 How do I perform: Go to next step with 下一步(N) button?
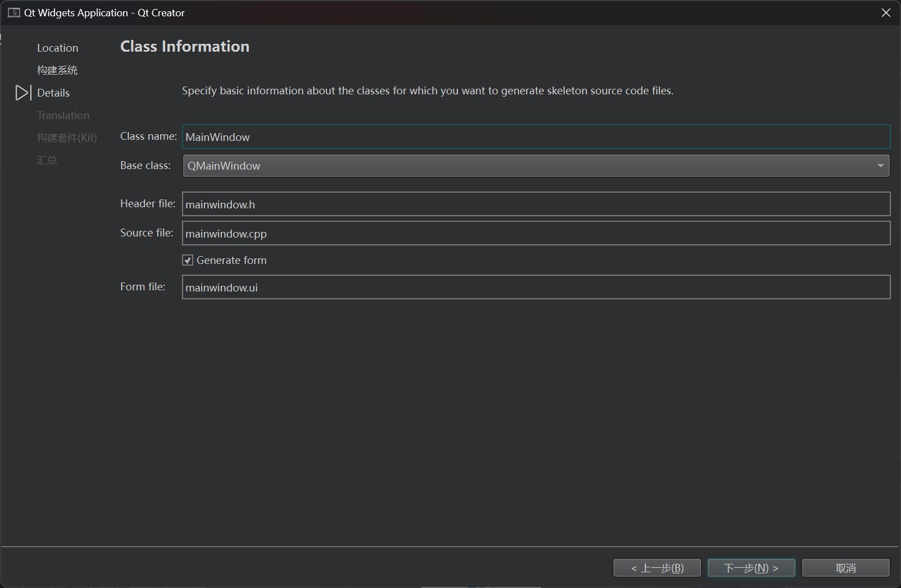(751, 568)
